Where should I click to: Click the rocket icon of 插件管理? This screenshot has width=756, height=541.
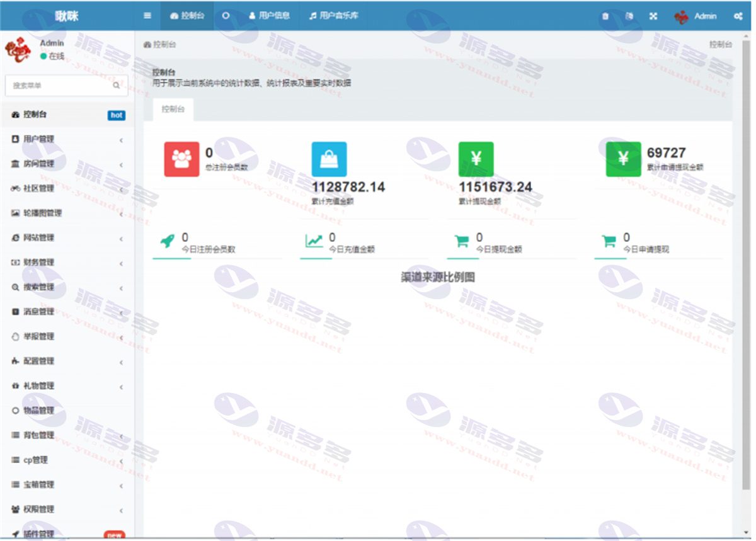(x=16, y=534)
